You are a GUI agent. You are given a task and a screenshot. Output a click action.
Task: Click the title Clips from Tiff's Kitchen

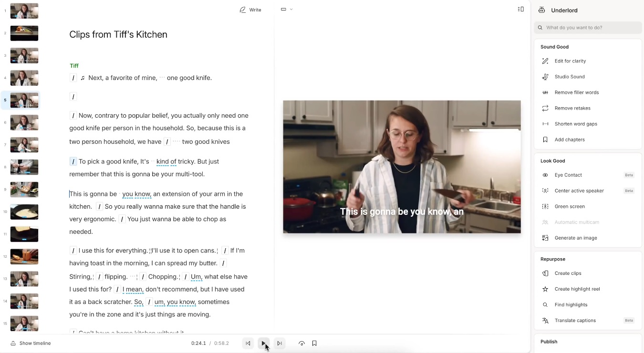(x=118, y=34)
